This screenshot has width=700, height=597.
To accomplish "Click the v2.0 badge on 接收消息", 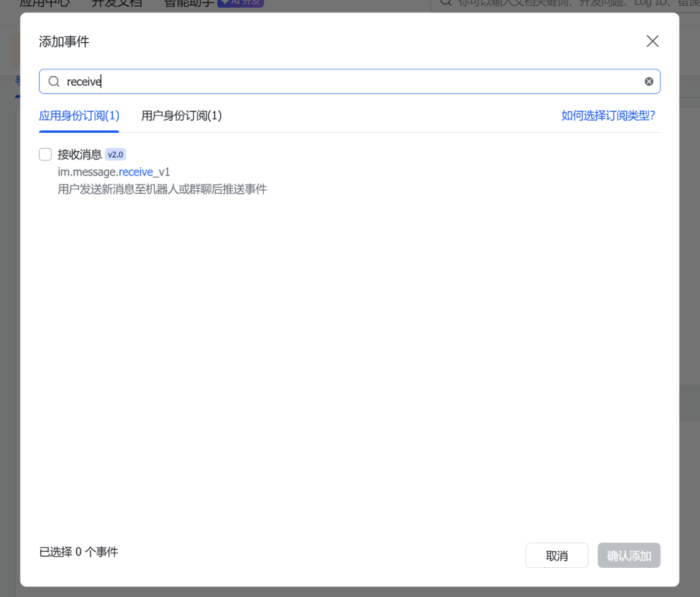I will click(x=115, y=154).
